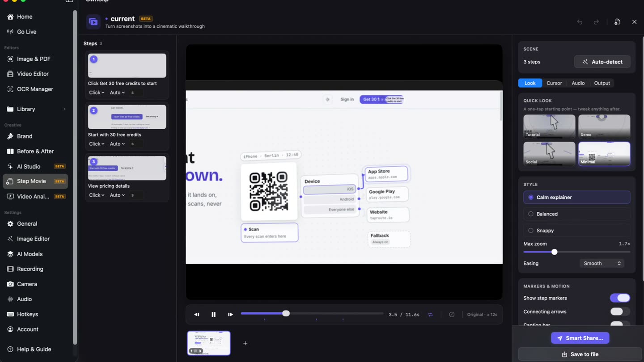Select step 1 screenshot thumbnail
644x362 pixels.
coord(127,66)
